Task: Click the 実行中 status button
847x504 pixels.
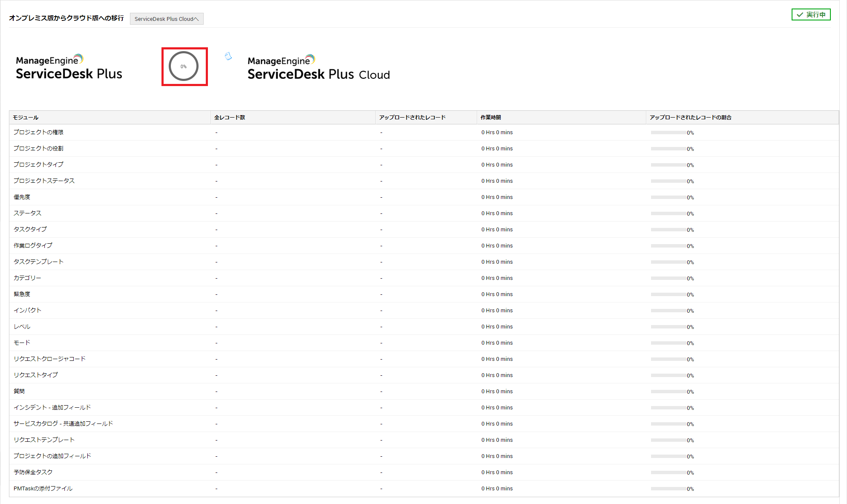Action: coord(811,15)
